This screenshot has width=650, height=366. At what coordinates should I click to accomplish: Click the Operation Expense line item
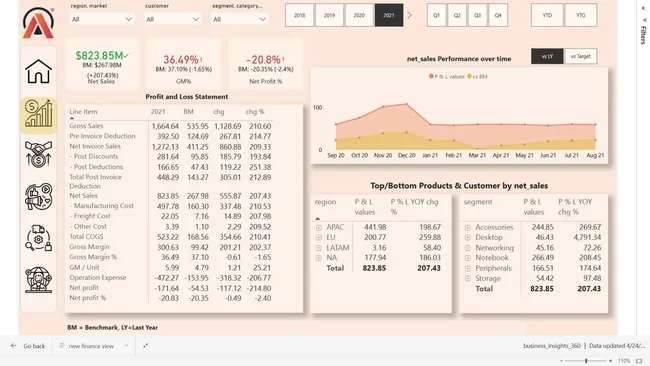pyautogui.click(x=97, y=278)
